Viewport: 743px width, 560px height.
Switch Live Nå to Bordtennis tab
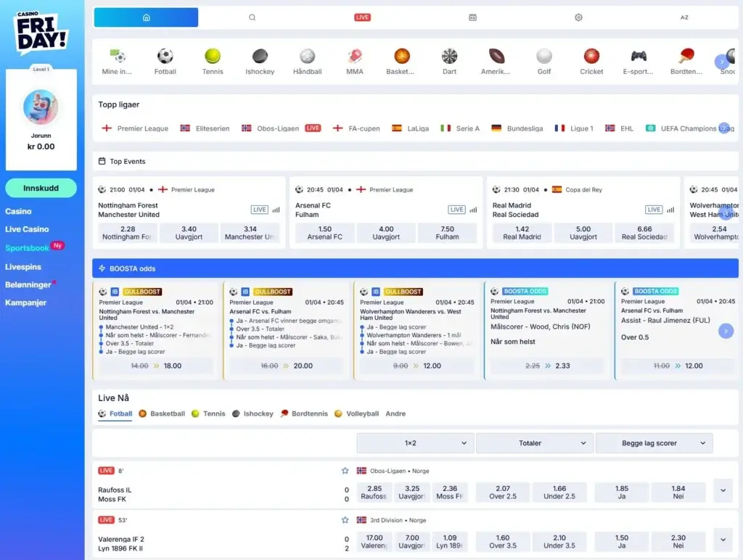(x=304, y=413)
